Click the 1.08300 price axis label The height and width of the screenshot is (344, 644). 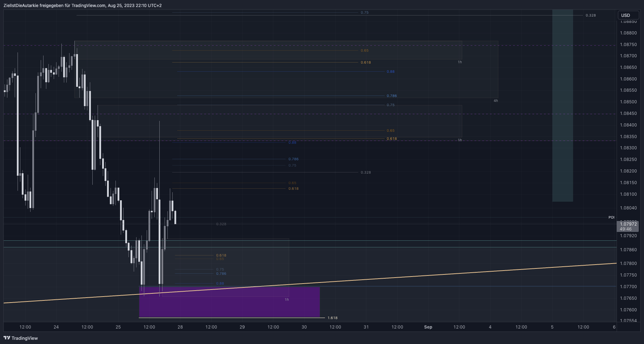click(628, 148)
